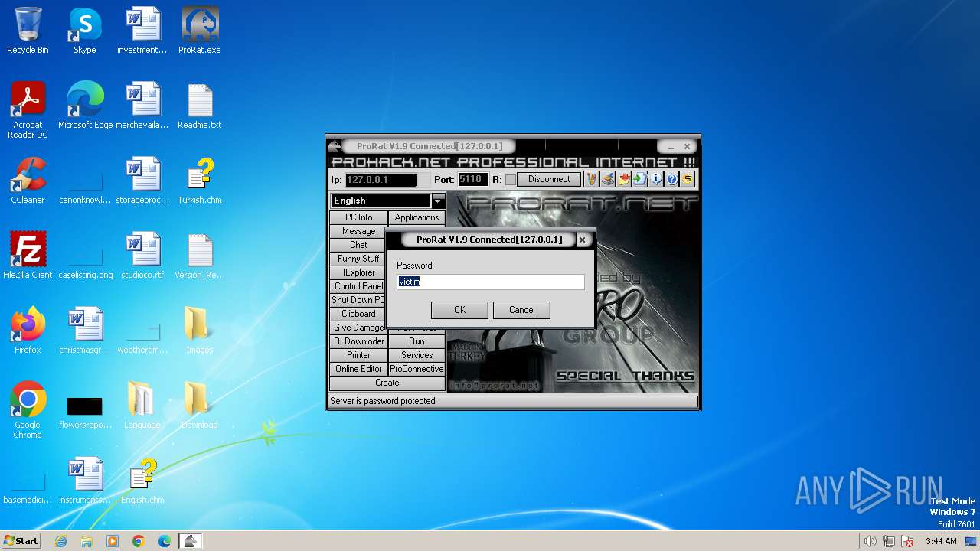
Task: Click Cancel in the password dialog
Action: pyautogui.click(x=522, y=310)
